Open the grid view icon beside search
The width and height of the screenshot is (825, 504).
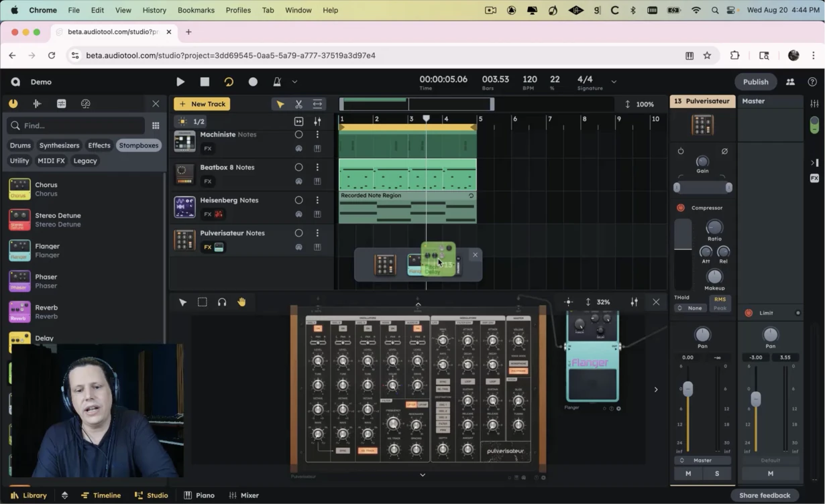[156, 125]
